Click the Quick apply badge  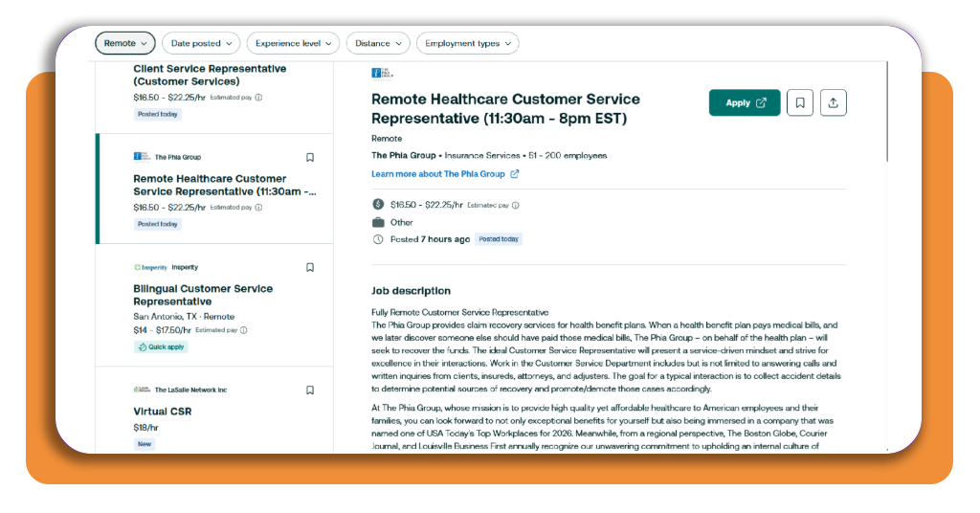pyautogui.click(x=161, y=346)
